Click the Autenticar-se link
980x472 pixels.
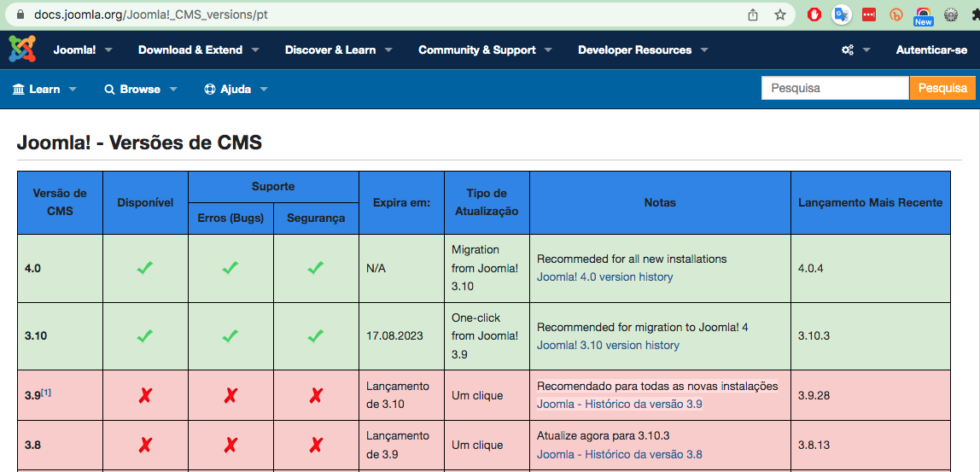[931, 50]
